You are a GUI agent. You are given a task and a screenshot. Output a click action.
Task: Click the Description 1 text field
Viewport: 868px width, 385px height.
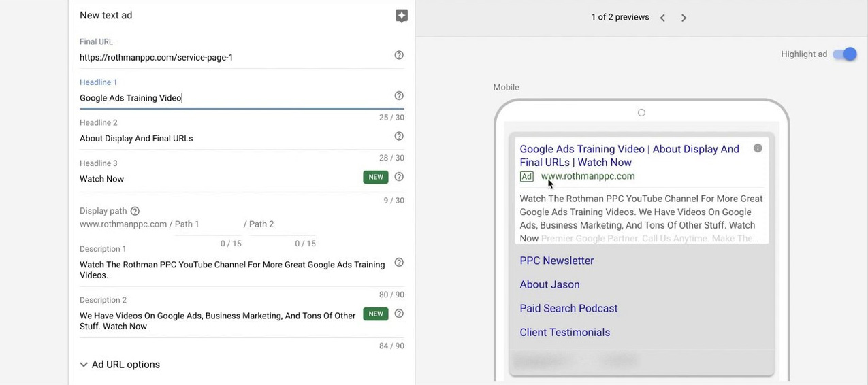(x=233, y=270)
